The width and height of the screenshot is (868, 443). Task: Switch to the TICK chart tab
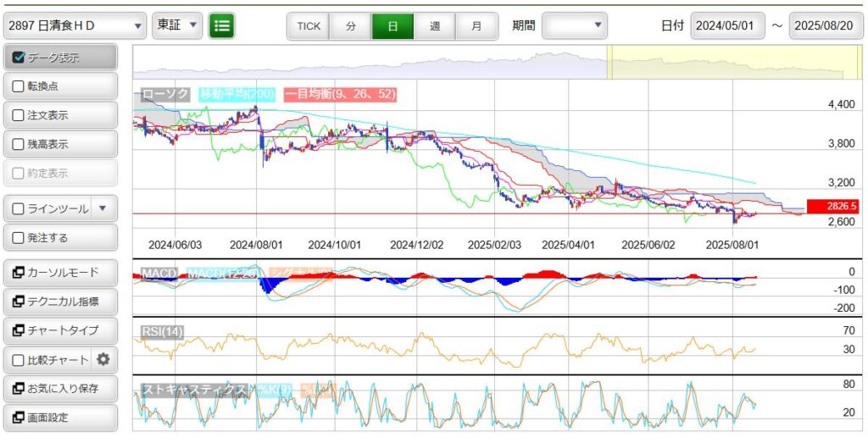tap(309, 25)
